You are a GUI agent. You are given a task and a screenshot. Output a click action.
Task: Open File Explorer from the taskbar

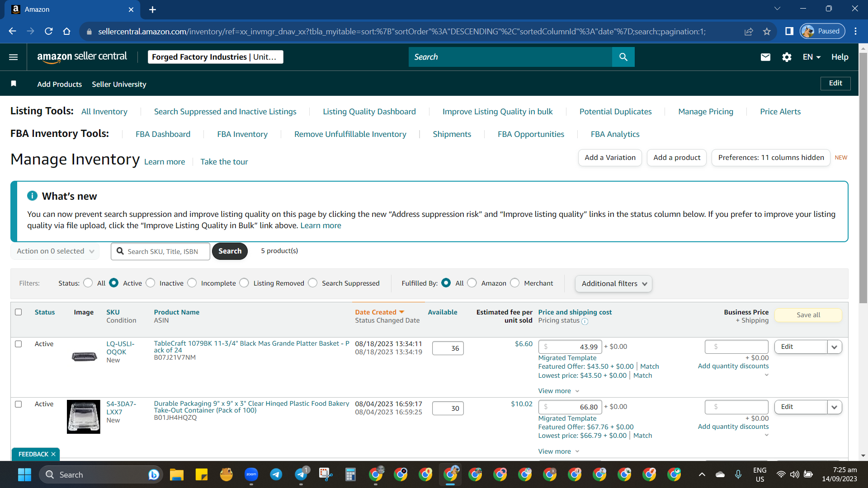176,474
